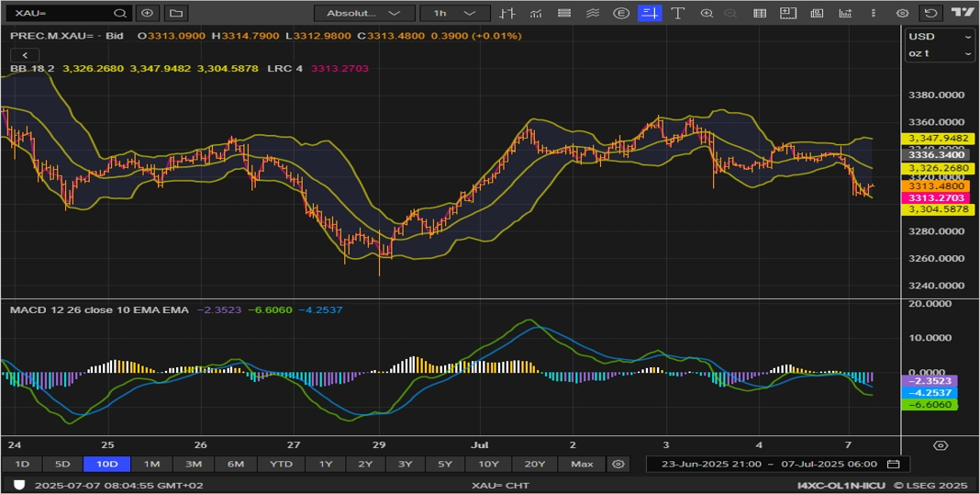980x494 pixels.
Task: Click the pink 3313.2703 price tag
Action: click(937, 198)
